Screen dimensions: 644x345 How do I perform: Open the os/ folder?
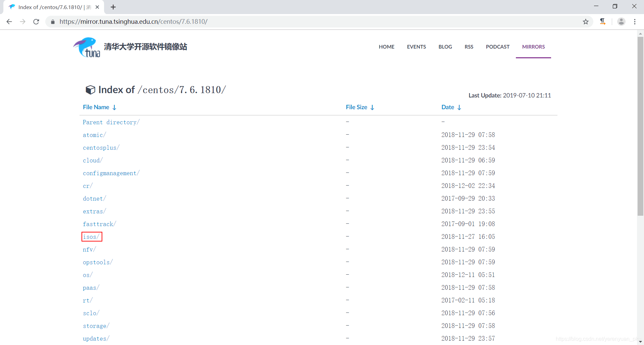(x=88, y=275)
